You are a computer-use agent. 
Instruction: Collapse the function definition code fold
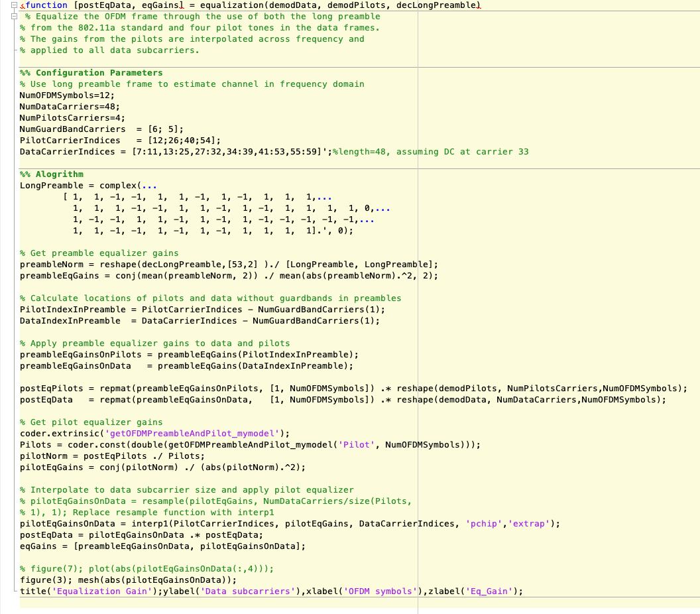(x=14, y=5)
